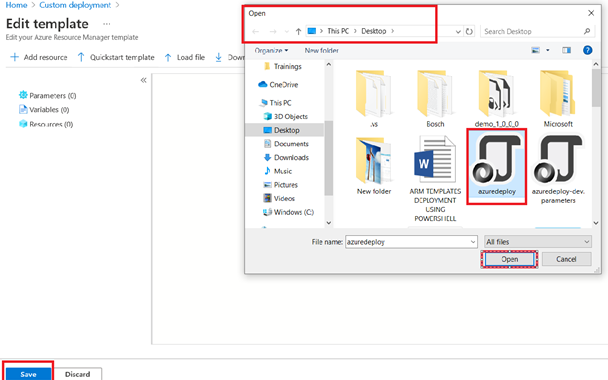Open Custom deployment breadcrumb link

[75, 5]
